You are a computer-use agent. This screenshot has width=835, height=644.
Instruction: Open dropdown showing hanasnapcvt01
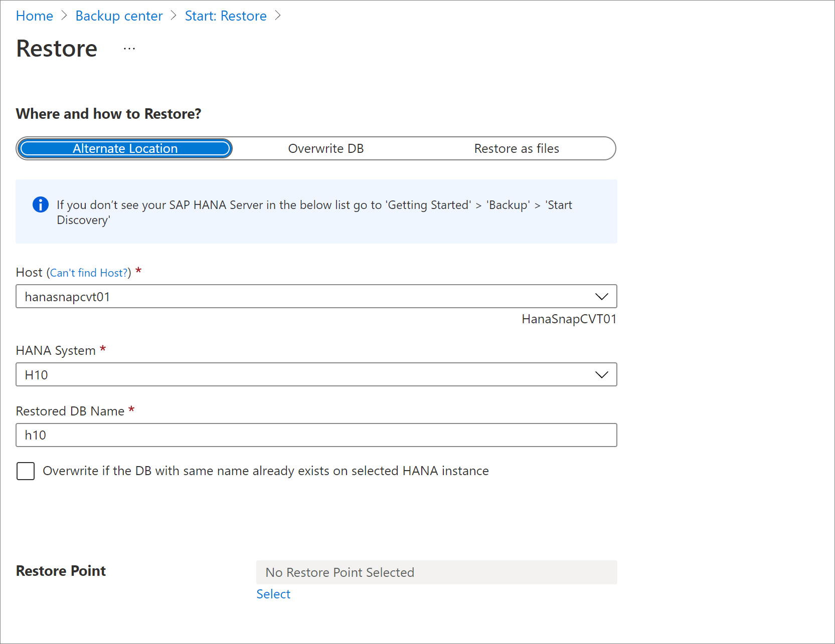(x=316, y=296)
